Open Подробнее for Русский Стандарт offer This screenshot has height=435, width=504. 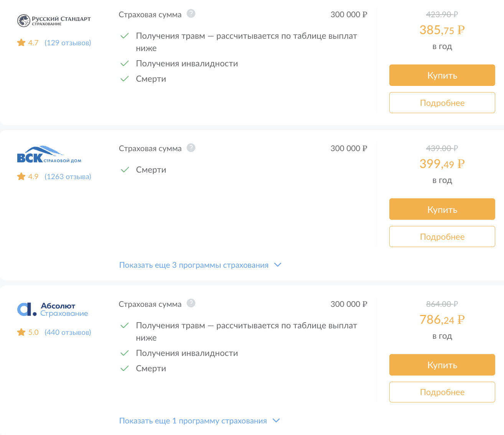[442, 103]
